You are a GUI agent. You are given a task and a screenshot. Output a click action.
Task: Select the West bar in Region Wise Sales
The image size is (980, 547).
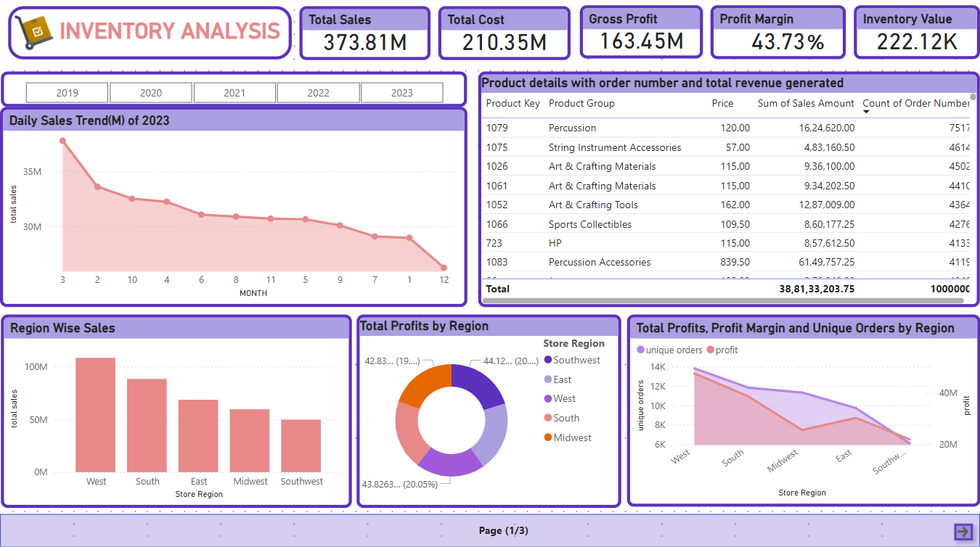[x=96, y=414]
